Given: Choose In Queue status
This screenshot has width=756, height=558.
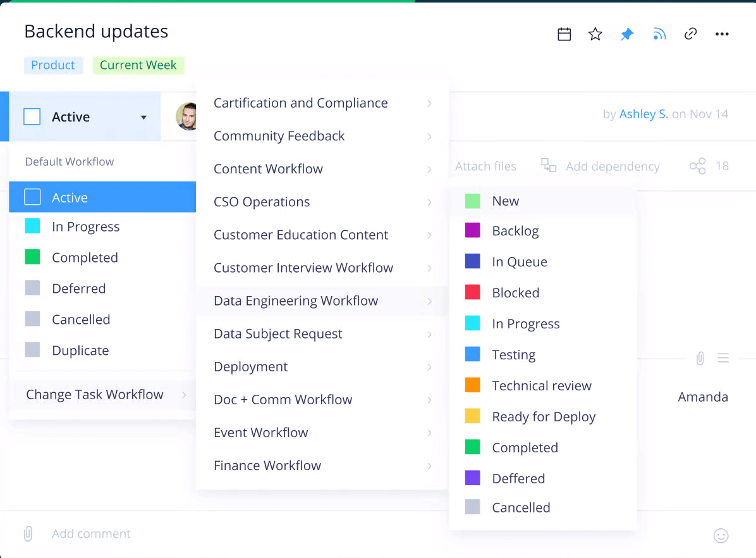Looking at the screenshot, I should click(x=542, y=262).
